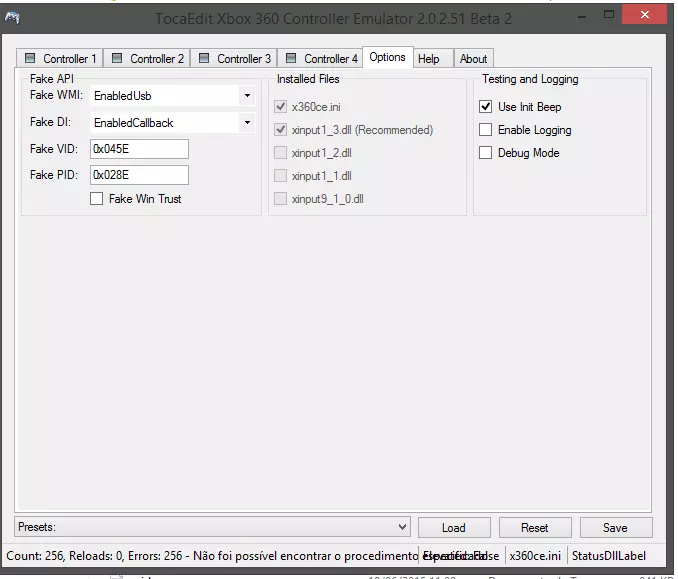
Task: Toggle the x360ce.ini installed file checkbox
Action: 281,106
